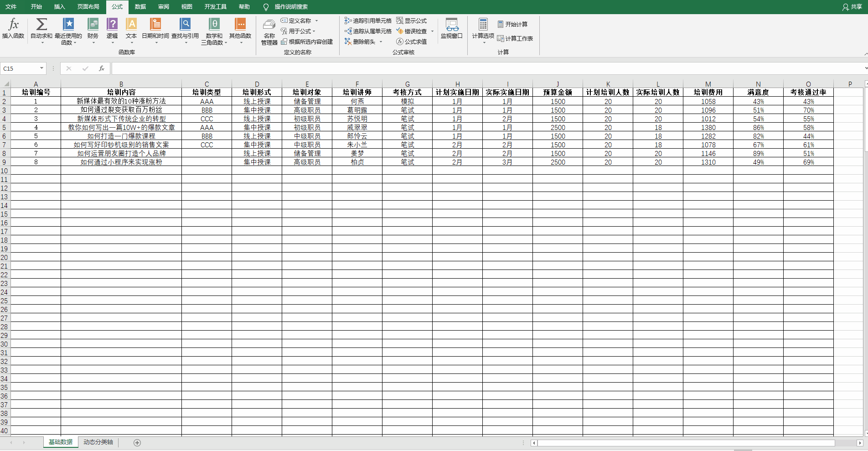The height and width of the screenshot is (451, 868).
Task: Switch to the 开始 tab
Action: [x=36, y=7]
